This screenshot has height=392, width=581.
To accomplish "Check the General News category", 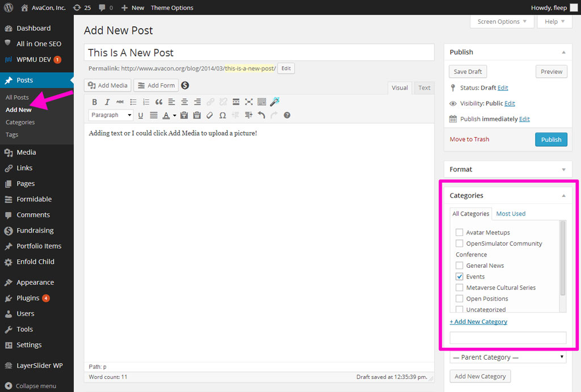I will click(460, 265).
